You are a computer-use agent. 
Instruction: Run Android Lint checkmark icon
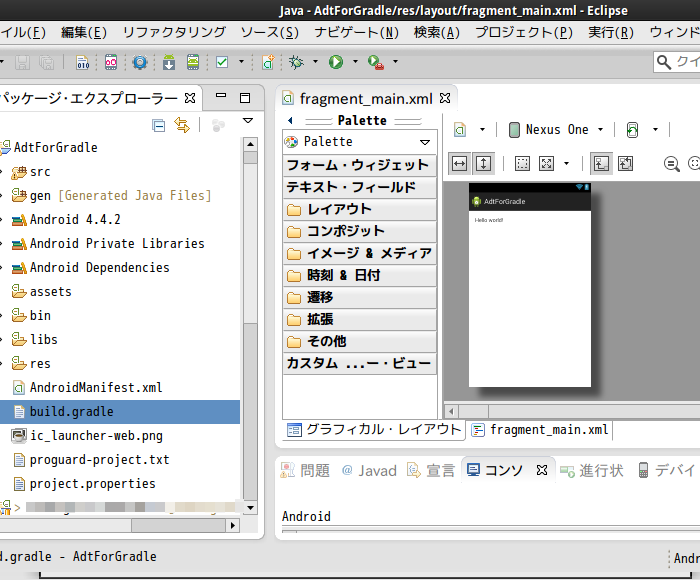[222, 62]
